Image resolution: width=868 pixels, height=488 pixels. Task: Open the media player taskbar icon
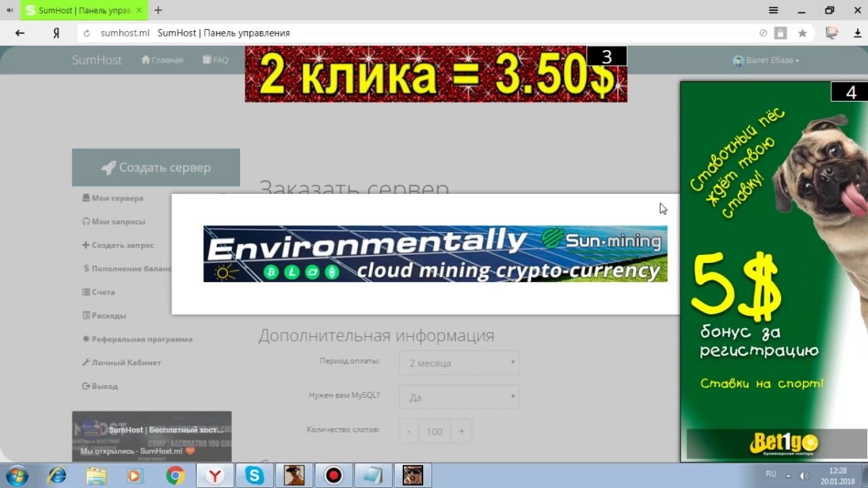[134, 475]
